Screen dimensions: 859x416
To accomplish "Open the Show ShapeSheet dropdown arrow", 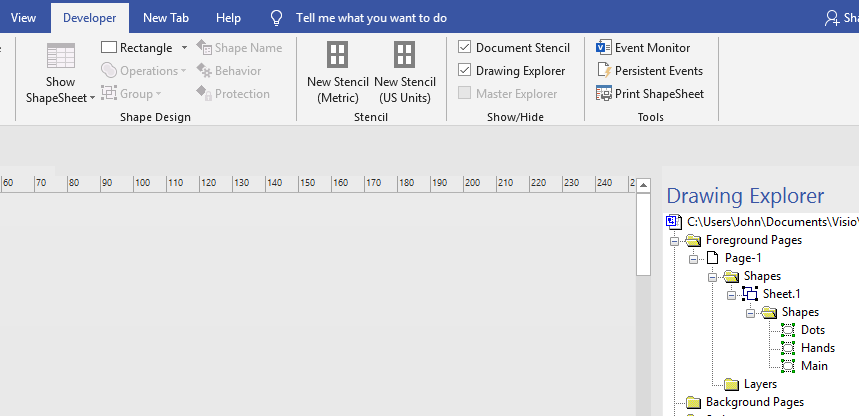I will [x=93, y=98].
